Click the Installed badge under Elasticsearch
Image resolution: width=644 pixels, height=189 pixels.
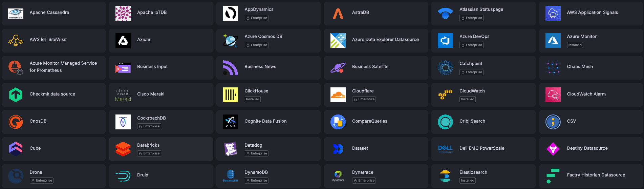[468, 181]
